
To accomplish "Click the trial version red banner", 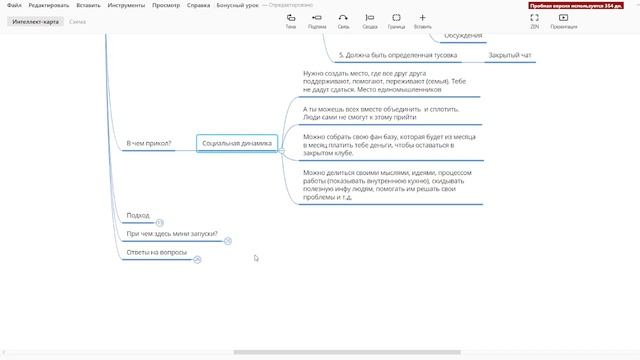I will (576, 6).
